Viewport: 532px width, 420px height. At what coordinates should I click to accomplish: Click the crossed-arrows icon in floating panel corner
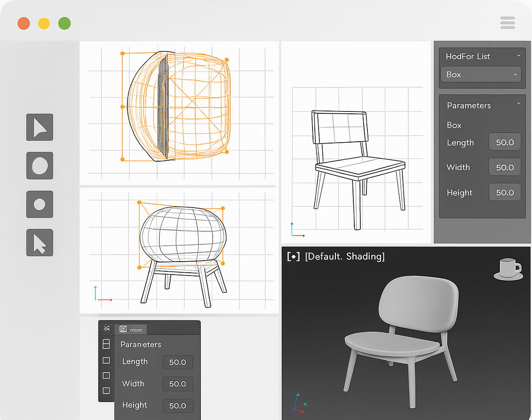(x=106, y=329)
